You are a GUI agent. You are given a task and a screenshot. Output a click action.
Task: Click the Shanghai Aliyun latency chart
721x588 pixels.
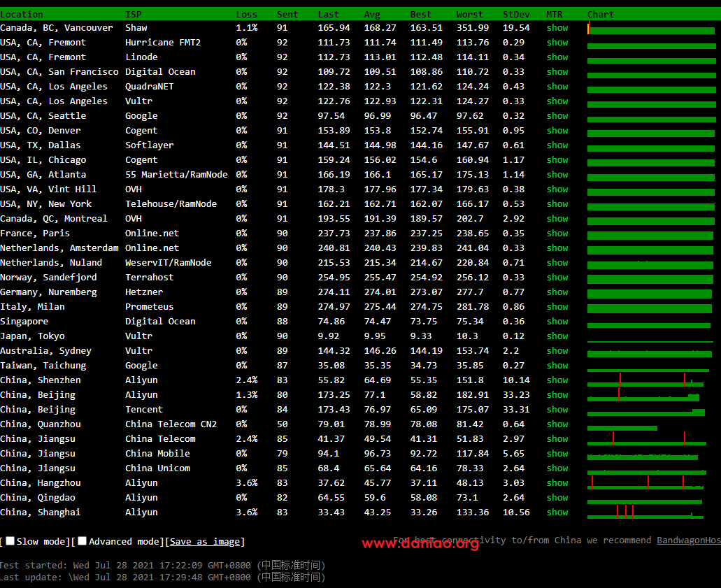[x=645, y=512]
